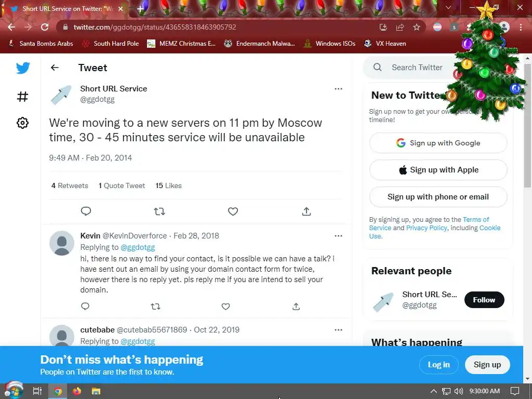Click the Windows Start button
This screenshot has width=532, height=399.
pos(14,391)
